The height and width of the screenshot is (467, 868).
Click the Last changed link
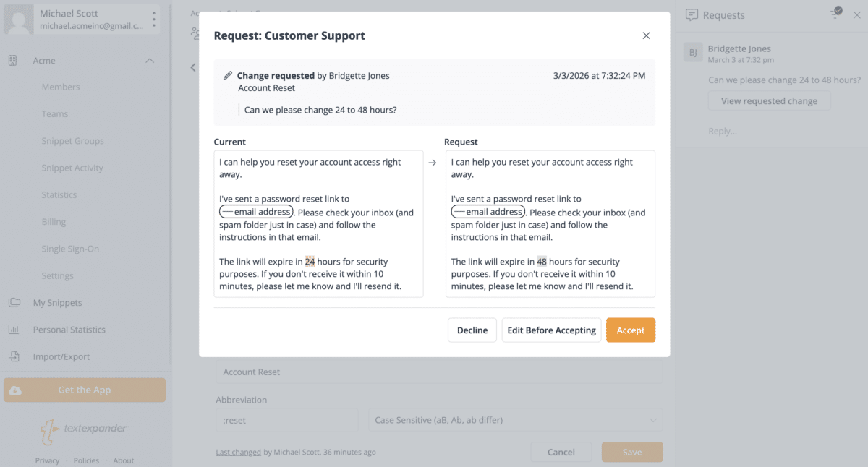pos(238,453)
